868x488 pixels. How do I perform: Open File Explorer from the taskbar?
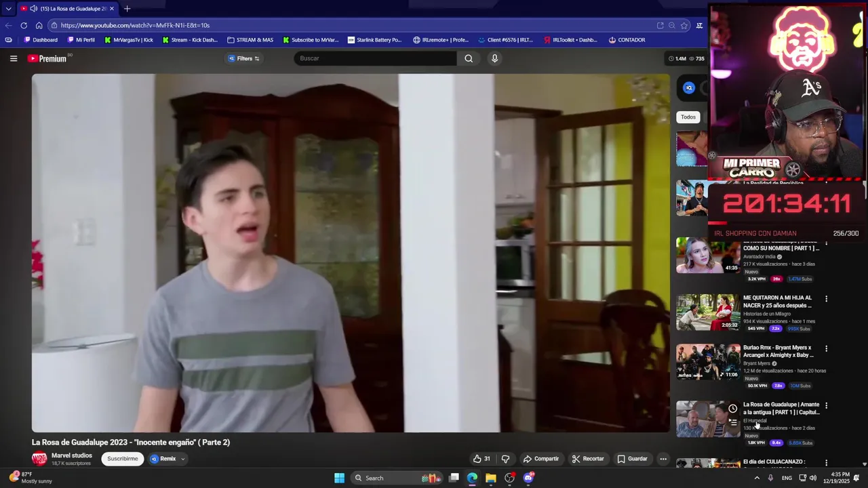[x=491, y=478]
